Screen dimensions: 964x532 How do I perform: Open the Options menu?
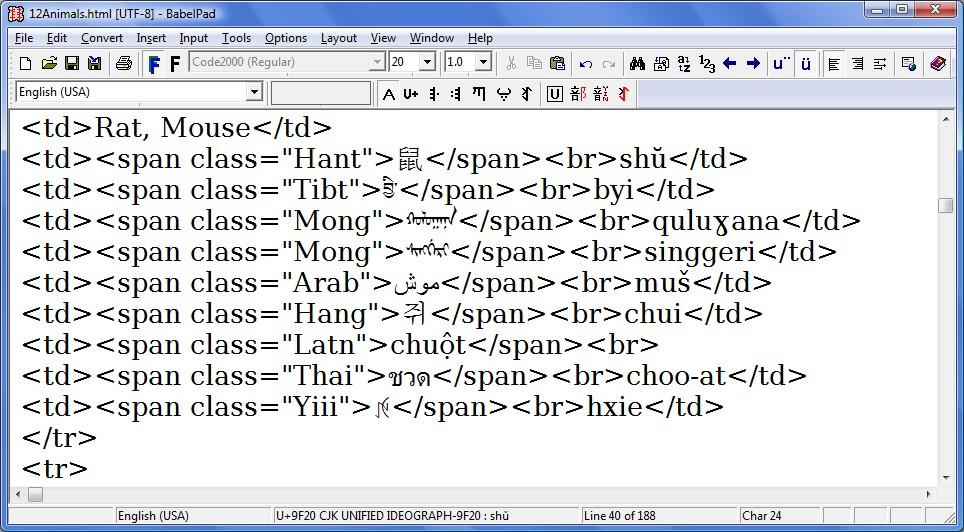click(x=286, y=38)
